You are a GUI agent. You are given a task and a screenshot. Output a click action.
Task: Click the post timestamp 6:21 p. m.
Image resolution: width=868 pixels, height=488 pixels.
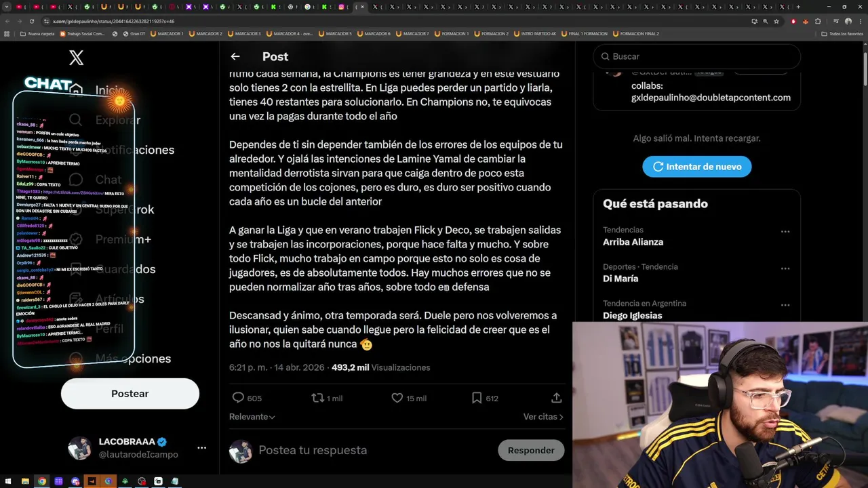coord(248,367)
